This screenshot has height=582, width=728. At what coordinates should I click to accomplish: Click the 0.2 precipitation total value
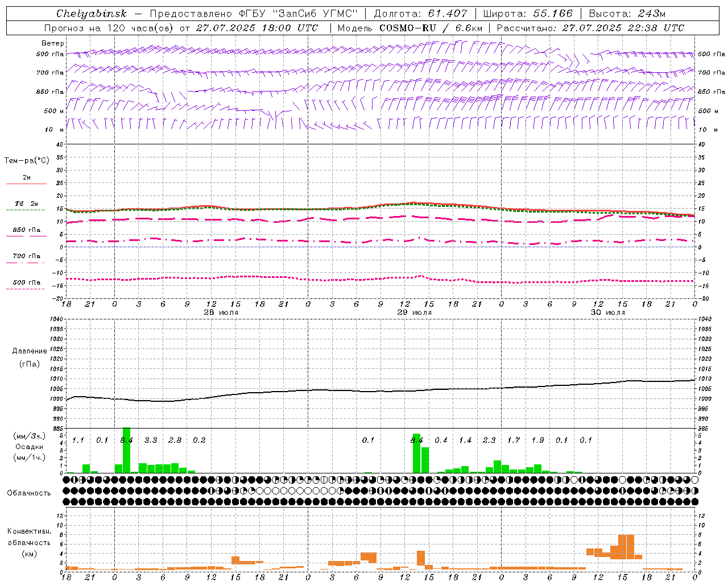click(199, 440)
